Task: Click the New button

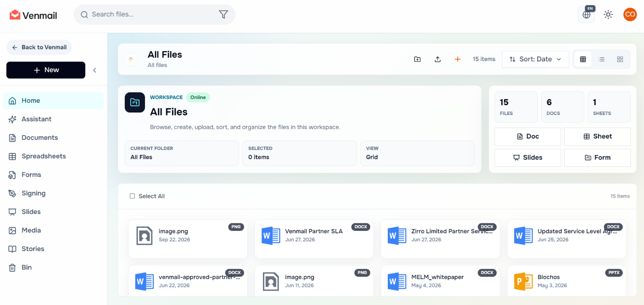Action: [x=46, y=70]
